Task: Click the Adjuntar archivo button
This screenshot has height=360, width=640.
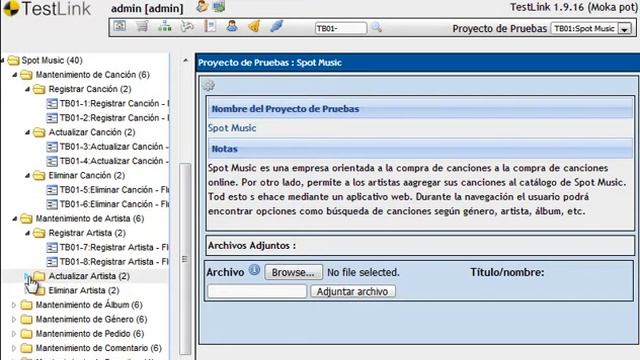Action: (x=353, y=291)
